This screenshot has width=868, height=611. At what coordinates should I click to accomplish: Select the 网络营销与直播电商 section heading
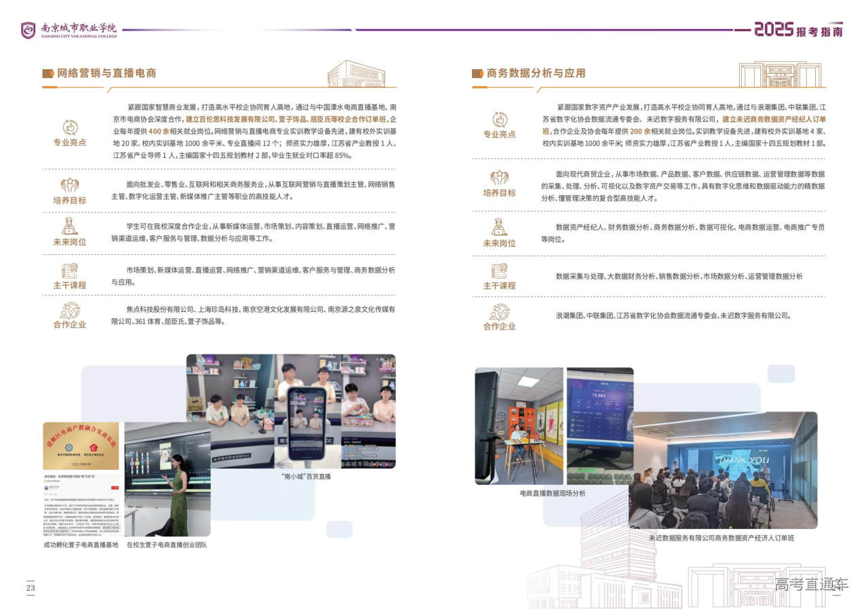[x=106, y=73]
